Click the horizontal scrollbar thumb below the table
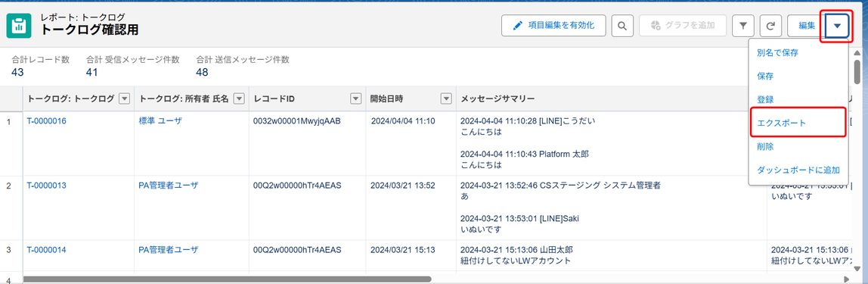This screenshot has width=868, height=284. pos(227,279)
